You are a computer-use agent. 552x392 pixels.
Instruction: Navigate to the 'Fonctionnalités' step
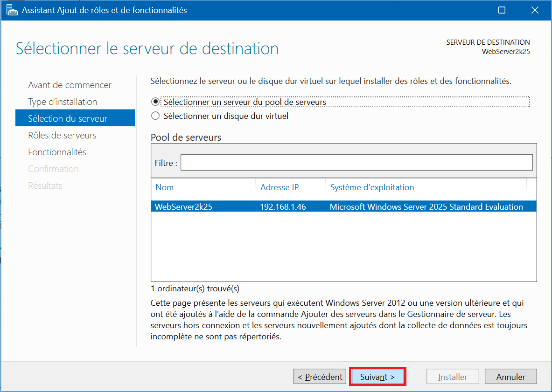point(57,152)
